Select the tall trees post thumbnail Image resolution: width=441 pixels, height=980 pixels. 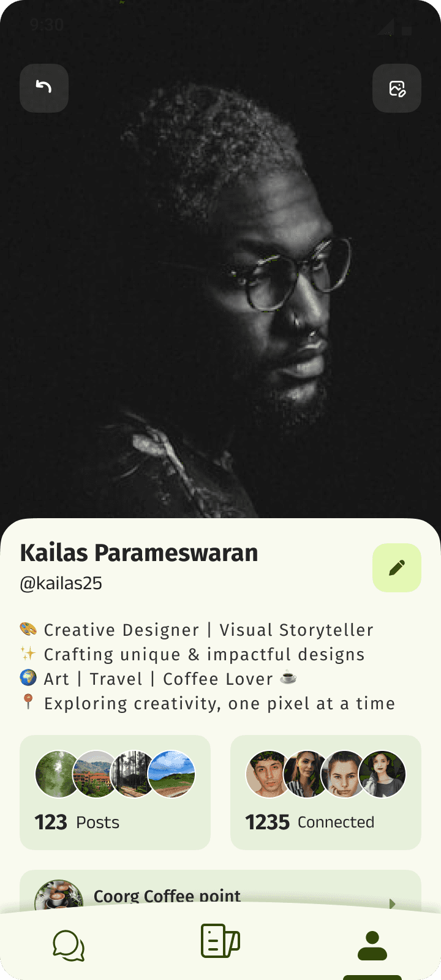click(x=134, y=774)
